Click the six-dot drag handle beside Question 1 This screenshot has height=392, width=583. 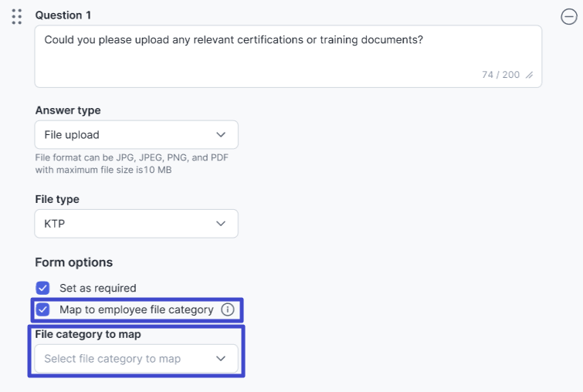point(17,17)
